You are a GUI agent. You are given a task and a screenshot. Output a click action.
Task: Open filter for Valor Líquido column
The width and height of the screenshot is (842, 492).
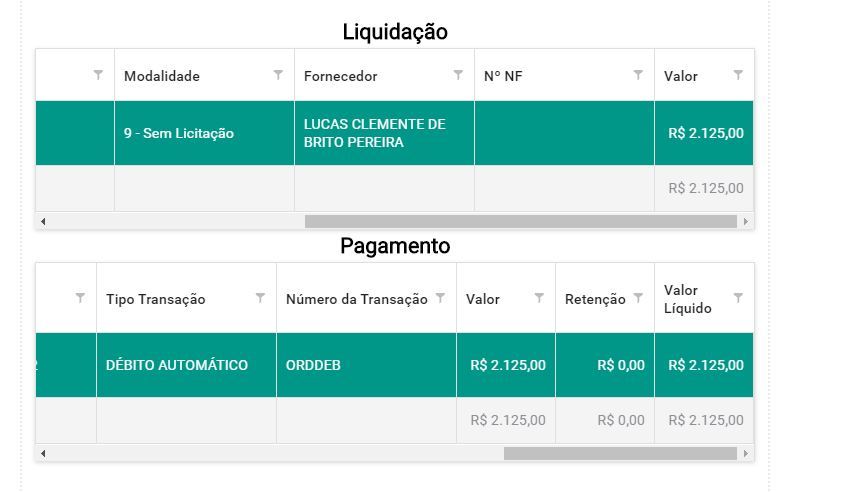pos(738,298)
